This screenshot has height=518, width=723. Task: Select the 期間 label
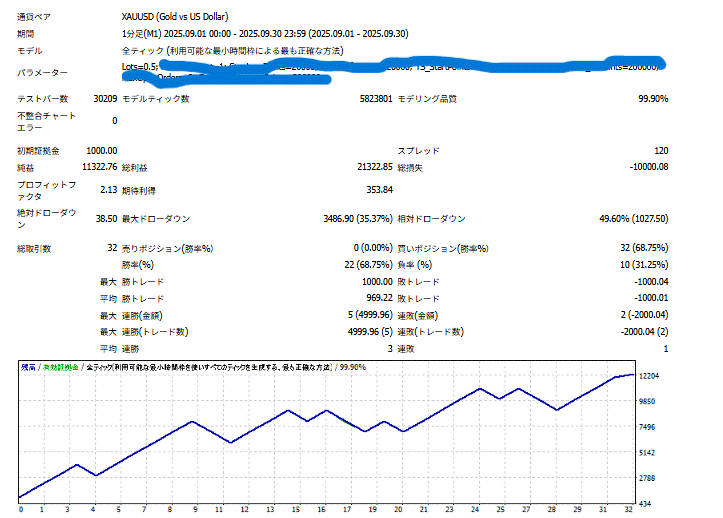(x=25, y=34)
